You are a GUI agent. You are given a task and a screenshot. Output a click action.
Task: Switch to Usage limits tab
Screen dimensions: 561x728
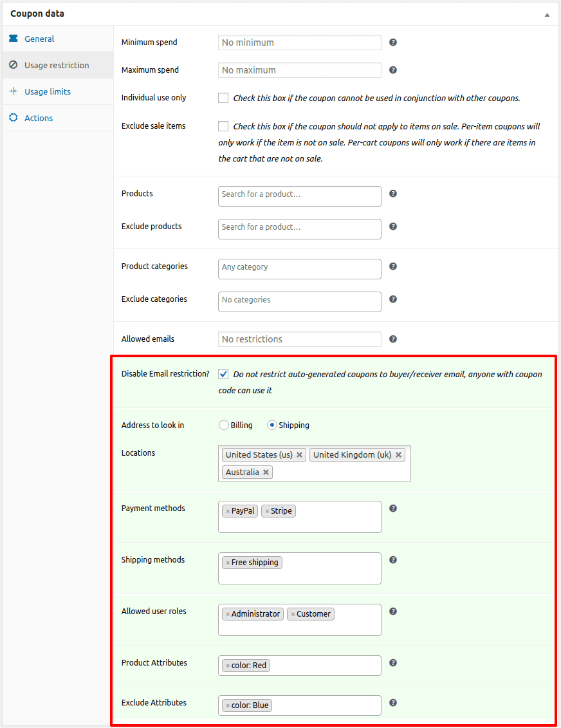click(x=57, y=91)
